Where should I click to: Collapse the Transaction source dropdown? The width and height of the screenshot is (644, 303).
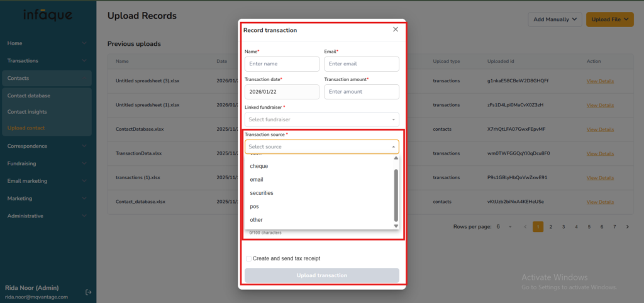pos(394,147)
